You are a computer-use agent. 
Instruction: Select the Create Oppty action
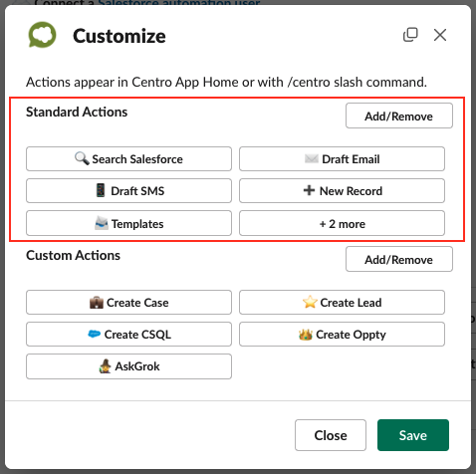click(x=342, y=335)
